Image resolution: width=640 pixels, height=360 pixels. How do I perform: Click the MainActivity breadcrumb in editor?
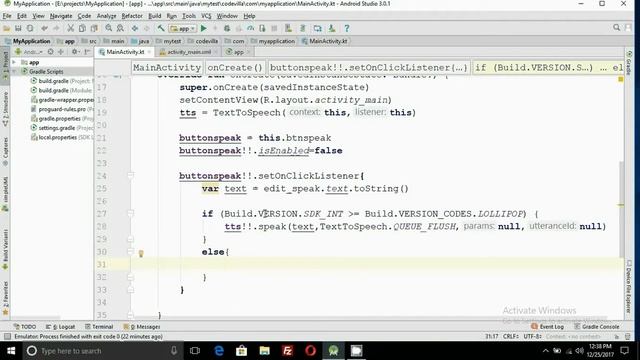tap(167, 68)
